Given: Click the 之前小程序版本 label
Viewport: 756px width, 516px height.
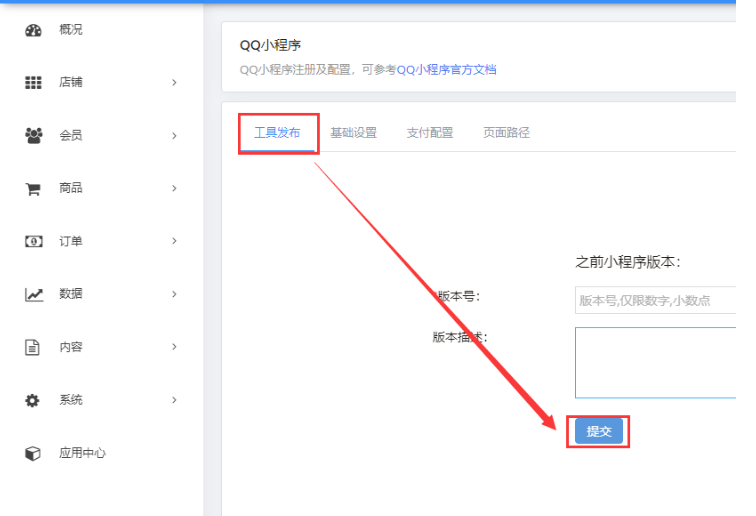Looking at the screenshot, I should point(628,262).
